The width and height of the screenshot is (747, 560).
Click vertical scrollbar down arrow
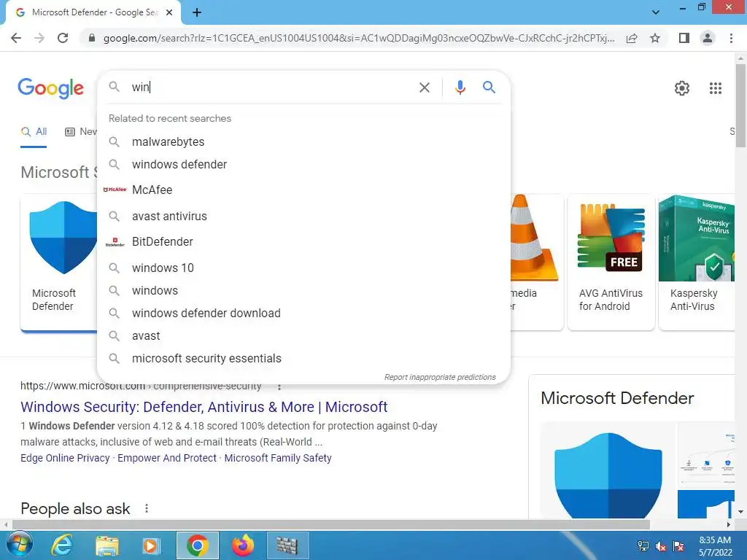tap(740, 512)
